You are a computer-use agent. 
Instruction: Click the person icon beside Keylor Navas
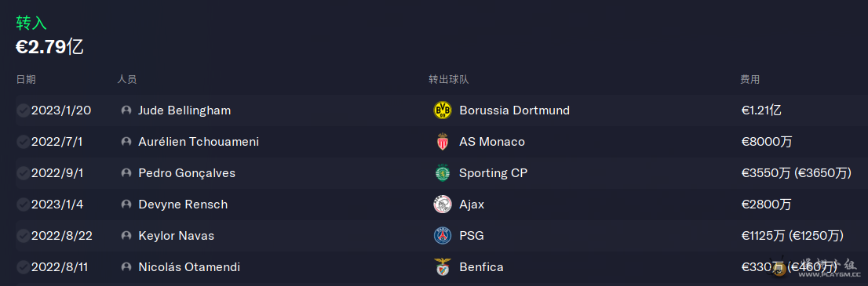(126, 236)
